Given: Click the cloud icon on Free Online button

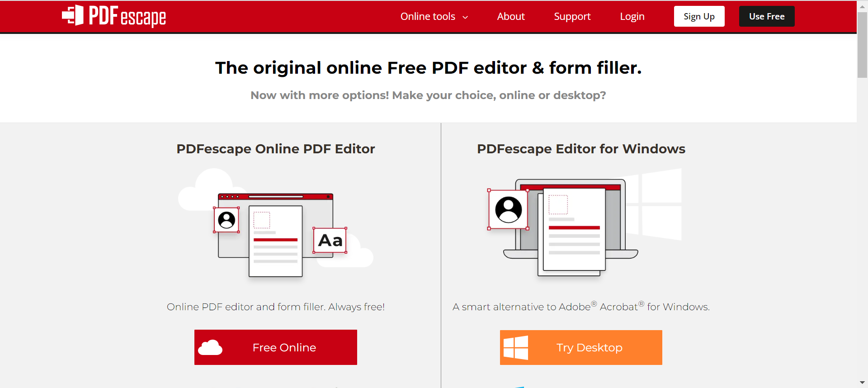Looking at the screenshot, I should tap(210, 347).
